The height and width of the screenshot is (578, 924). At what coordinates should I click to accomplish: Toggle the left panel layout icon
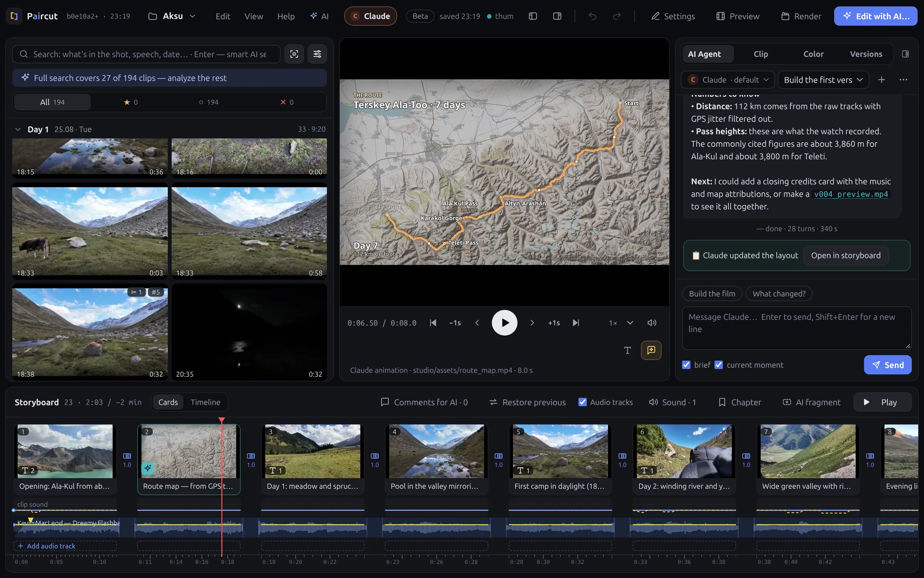(x=533, y=16)
